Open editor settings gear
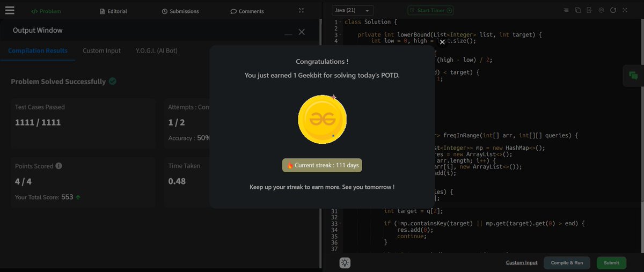 coord(601,10)
